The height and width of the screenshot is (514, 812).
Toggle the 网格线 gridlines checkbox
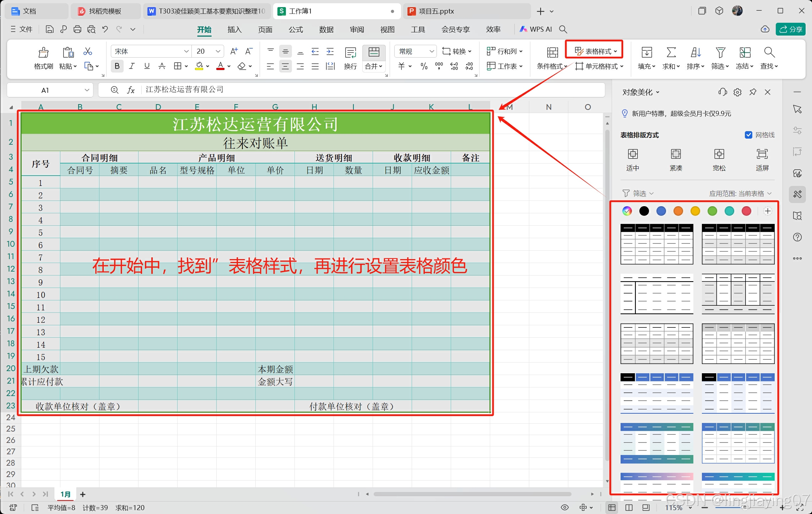[x=748, y=135]
